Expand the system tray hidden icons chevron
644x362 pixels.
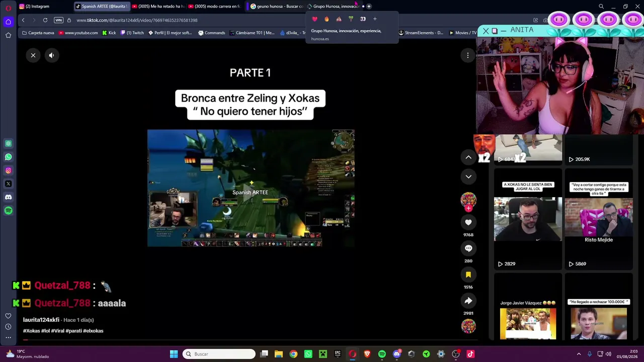579,354
